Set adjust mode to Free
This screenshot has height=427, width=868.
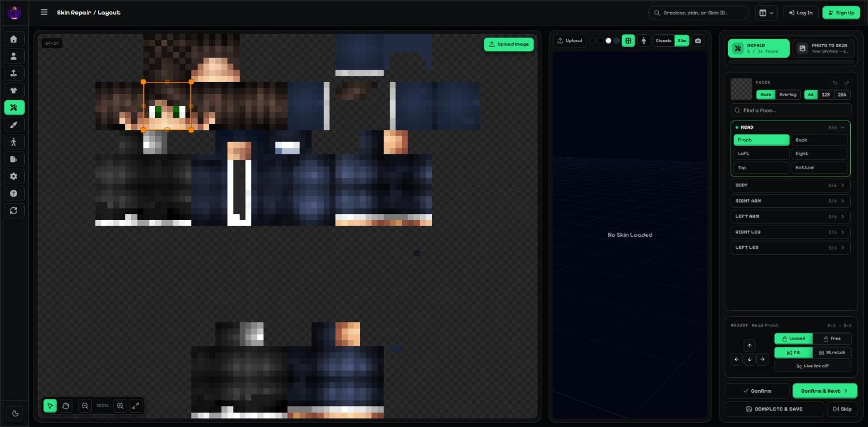(832, 339)
